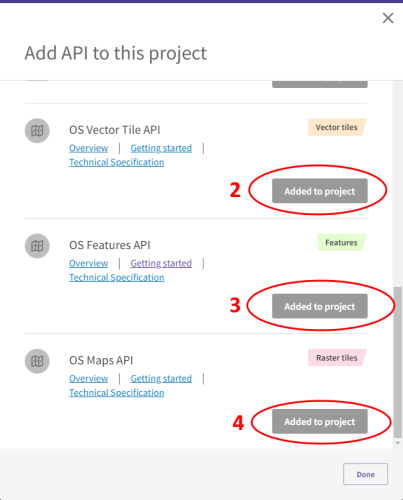Image resolution: width=403 pixels, height=500 pixels.
Task: Click the Done button
Action: pyautogui.click(x=365, y=474)
